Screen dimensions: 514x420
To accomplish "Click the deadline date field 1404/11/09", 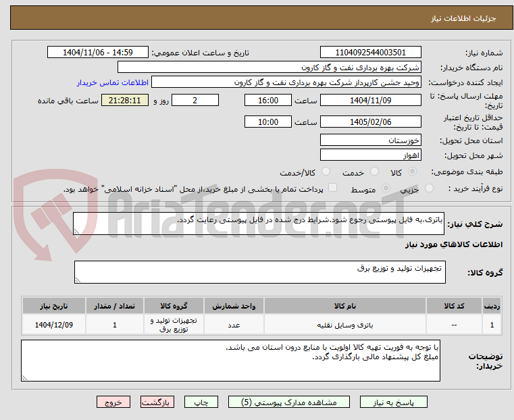I will [370, 100].
